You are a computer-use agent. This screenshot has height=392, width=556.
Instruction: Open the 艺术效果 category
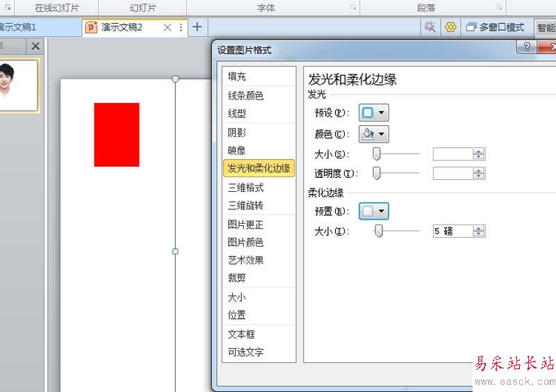259,260
